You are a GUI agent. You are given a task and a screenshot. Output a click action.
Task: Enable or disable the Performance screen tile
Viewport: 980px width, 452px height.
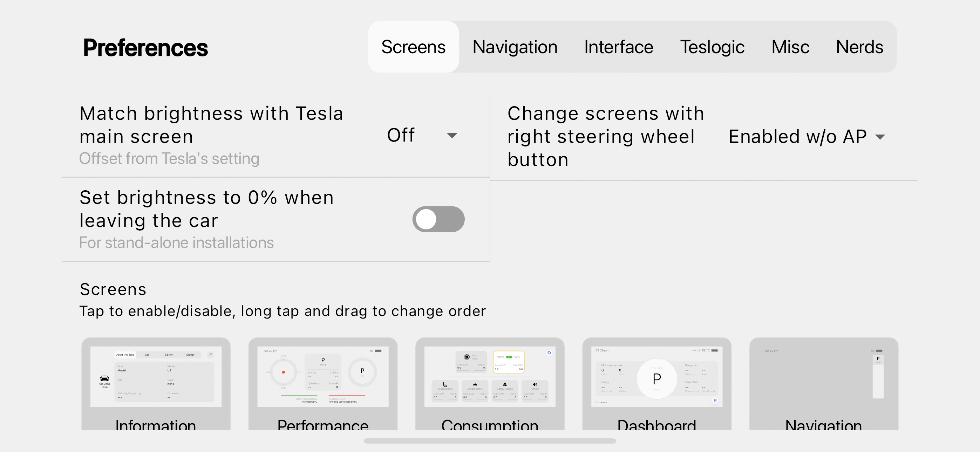click(x=323, y=384)
